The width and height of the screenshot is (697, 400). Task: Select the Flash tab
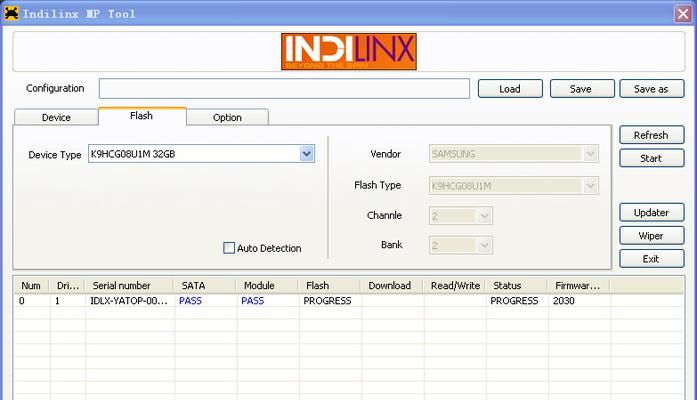click(142, 116)
